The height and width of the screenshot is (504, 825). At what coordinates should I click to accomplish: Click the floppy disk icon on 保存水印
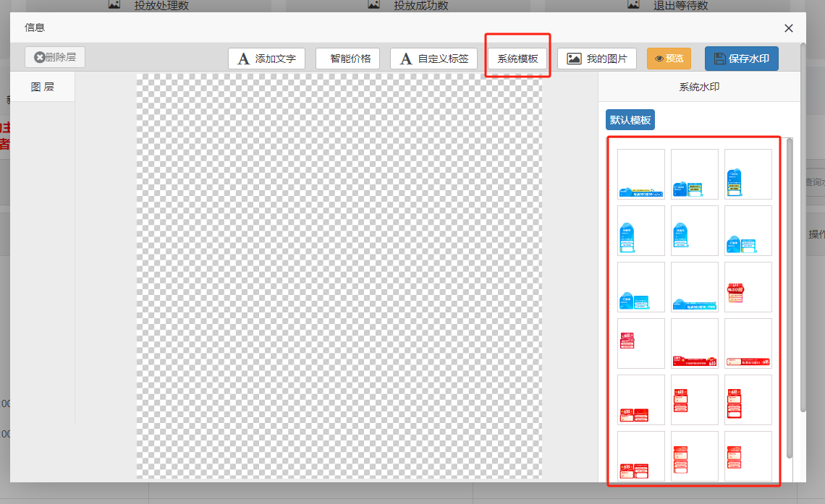719,59
